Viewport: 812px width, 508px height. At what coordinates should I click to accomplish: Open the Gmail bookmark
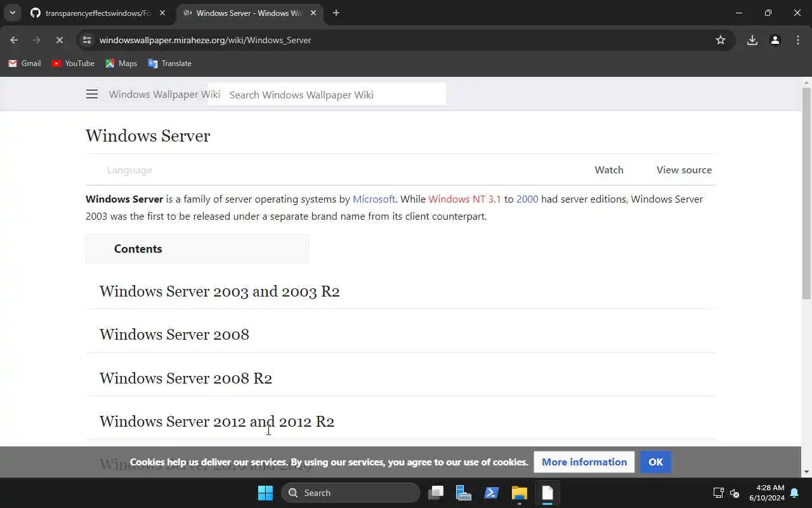(25, 63)
